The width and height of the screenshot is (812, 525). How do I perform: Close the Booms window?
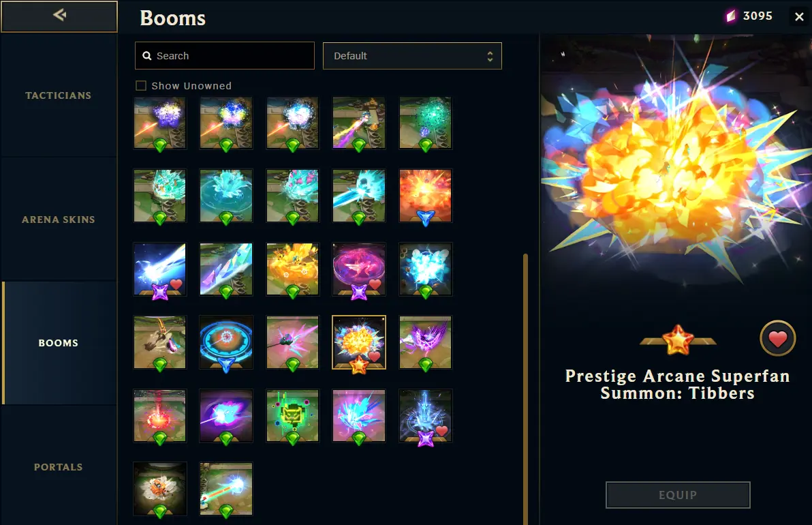click(x=799, y=16)
